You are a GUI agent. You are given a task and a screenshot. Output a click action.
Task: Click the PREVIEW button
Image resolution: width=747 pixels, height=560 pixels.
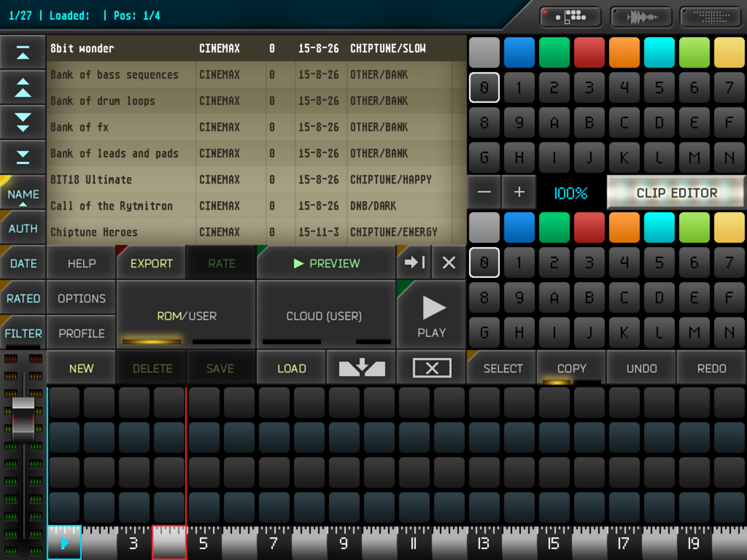[326, 263]
